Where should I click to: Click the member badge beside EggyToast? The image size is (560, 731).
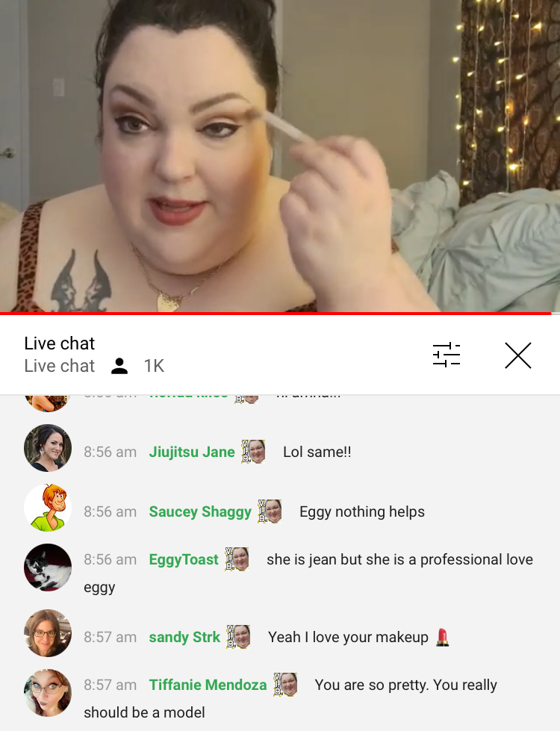coord(237,559)
